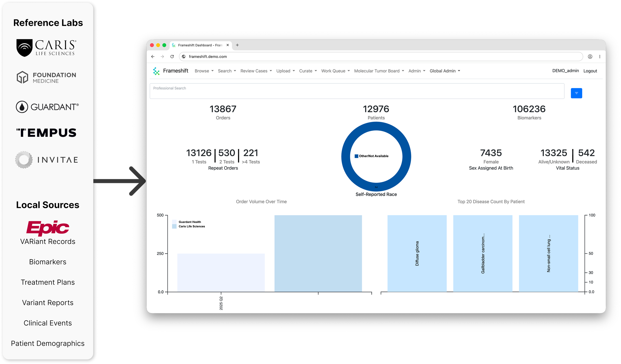Click the DEMO_admin user link
This screenshot has height=364, width=621.
(x=565, y=71)
